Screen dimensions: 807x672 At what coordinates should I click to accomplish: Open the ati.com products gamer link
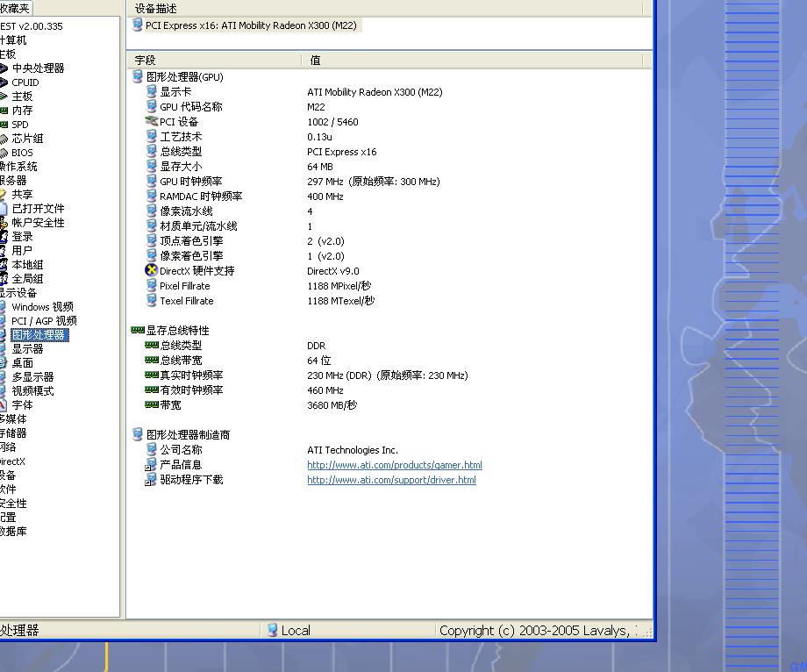coord(395,465)
